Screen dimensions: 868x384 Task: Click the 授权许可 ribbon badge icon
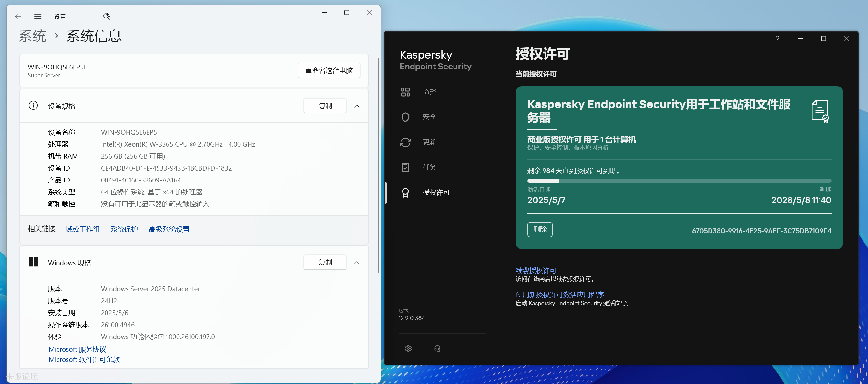tap(405, 193)
